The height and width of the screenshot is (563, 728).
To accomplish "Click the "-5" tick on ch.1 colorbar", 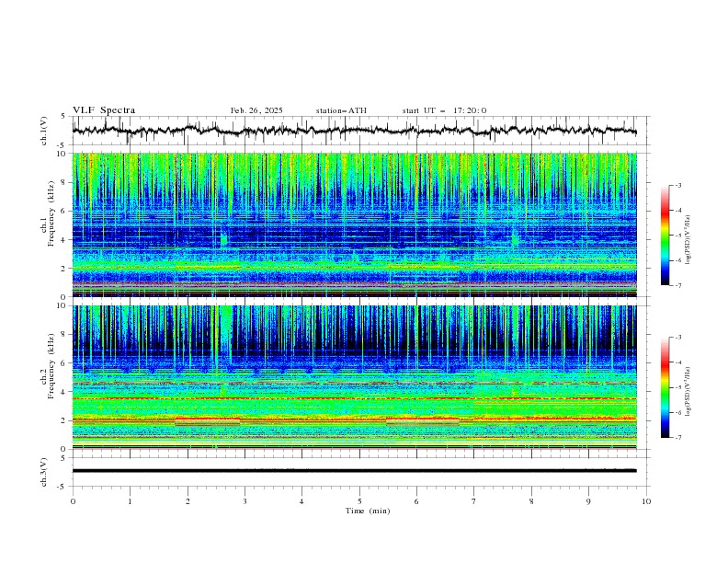I will 677,236.
